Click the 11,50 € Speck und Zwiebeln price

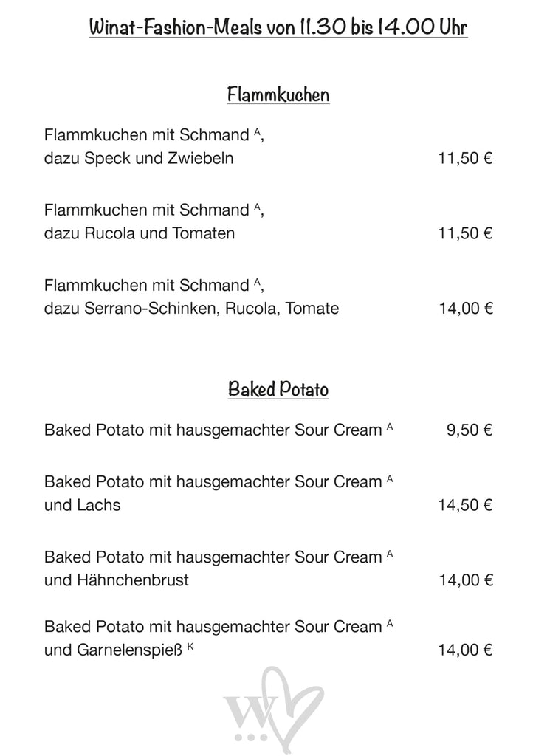[x=464, y=158]
